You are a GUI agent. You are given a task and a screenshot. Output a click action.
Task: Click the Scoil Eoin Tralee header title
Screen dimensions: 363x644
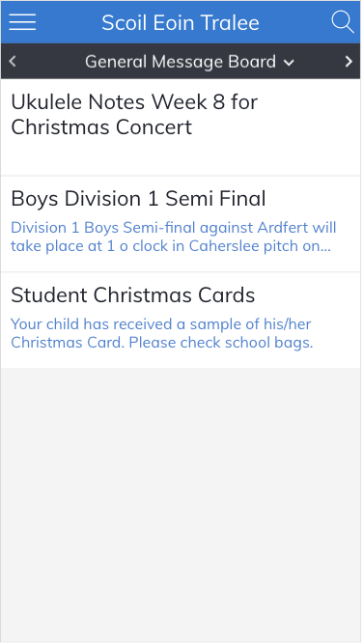181,22
